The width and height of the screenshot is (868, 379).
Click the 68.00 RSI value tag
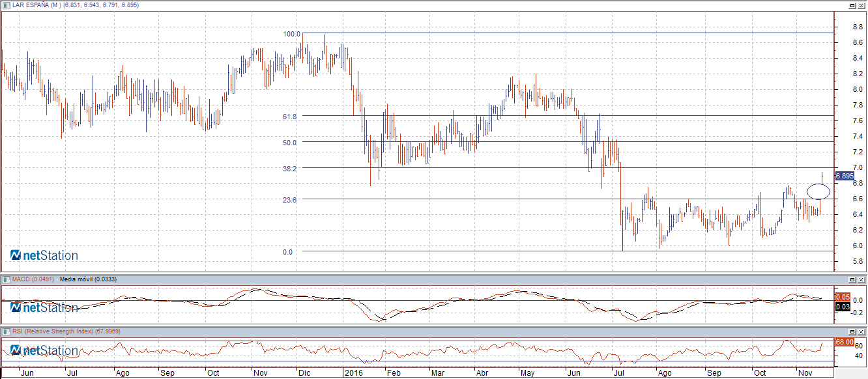844,341
